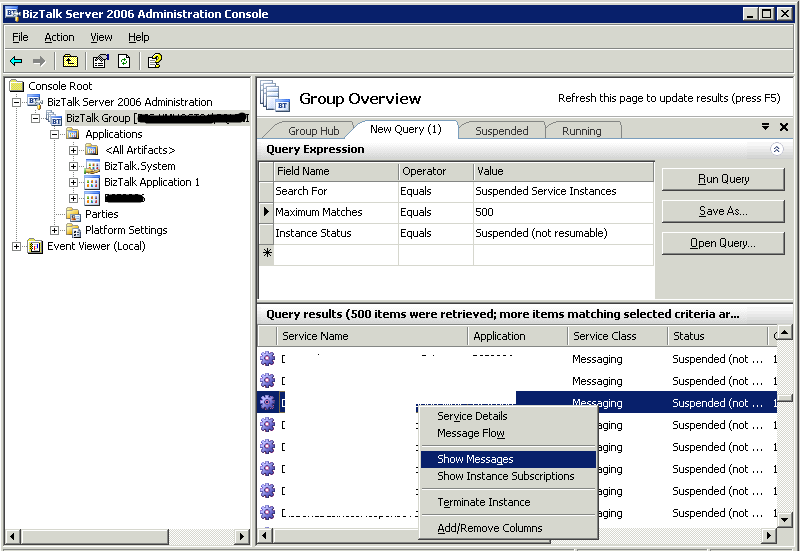Viewport: 800px width, 551px height.
Task: Click the gear icon of second result row
Action: pyautogui.click(x=267, y=381)
